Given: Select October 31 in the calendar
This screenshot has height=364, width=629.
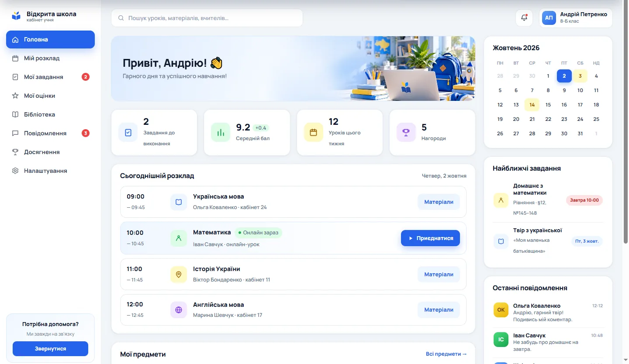Looking at the screenshot, I should [580, 134].
